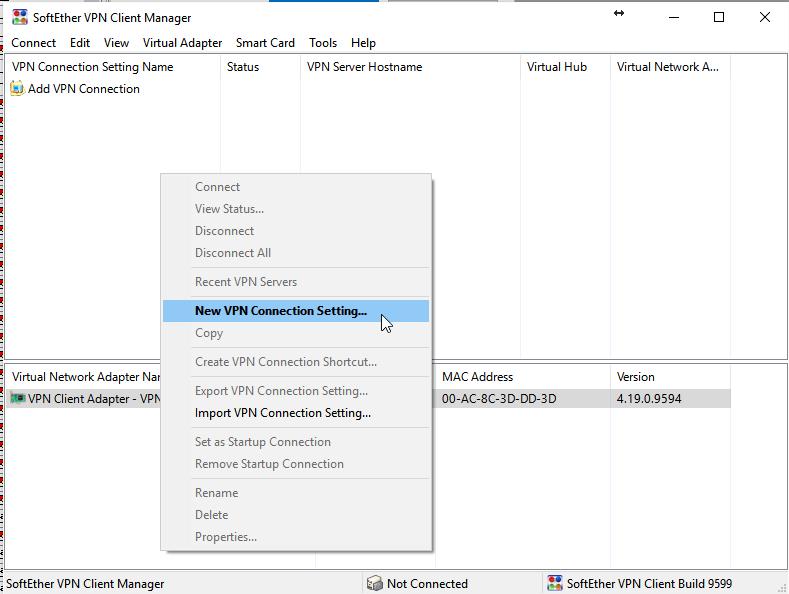This screenshot has height=594, width=789.
Task: Click MAC Address column header
Action: [523, 377]
